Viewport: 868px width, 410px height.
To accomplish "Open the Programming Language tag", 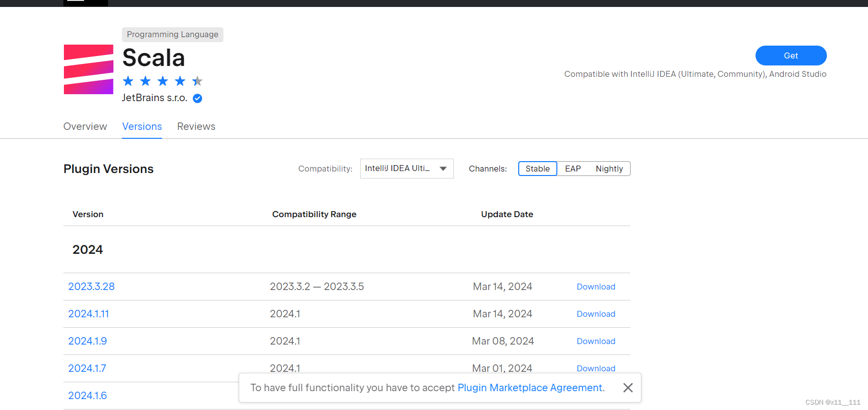I will (x=172, y=34).
